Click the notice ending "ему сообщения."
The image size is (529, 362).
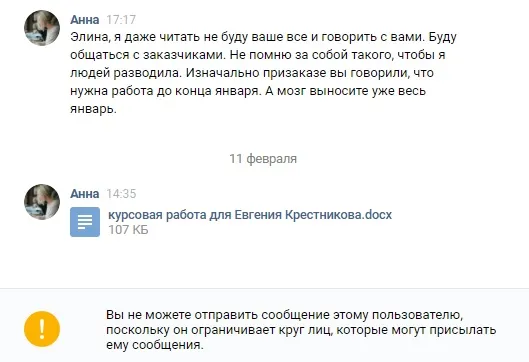pyautogui.click(x=155, y=345)
